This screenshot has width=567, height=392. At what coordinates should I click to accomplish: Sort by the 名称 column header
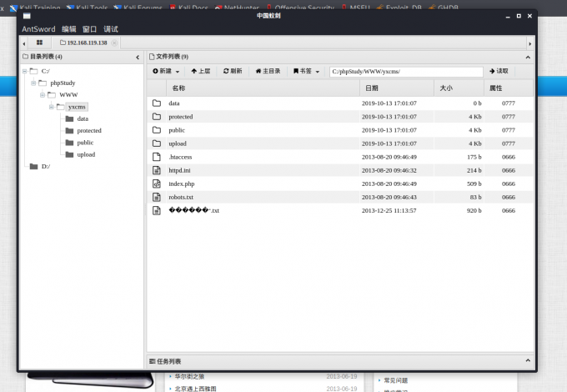[263, 88]
